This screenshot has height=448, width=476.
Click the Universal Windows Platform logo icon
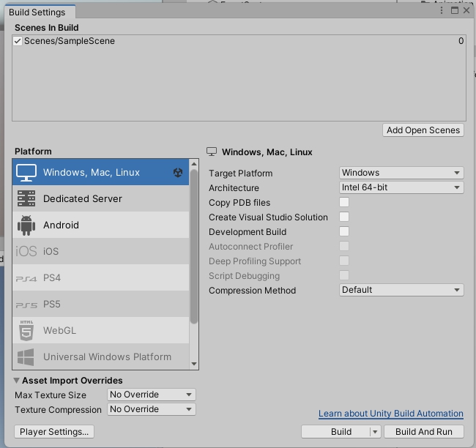pyautogui.click(x=26, y=357)
